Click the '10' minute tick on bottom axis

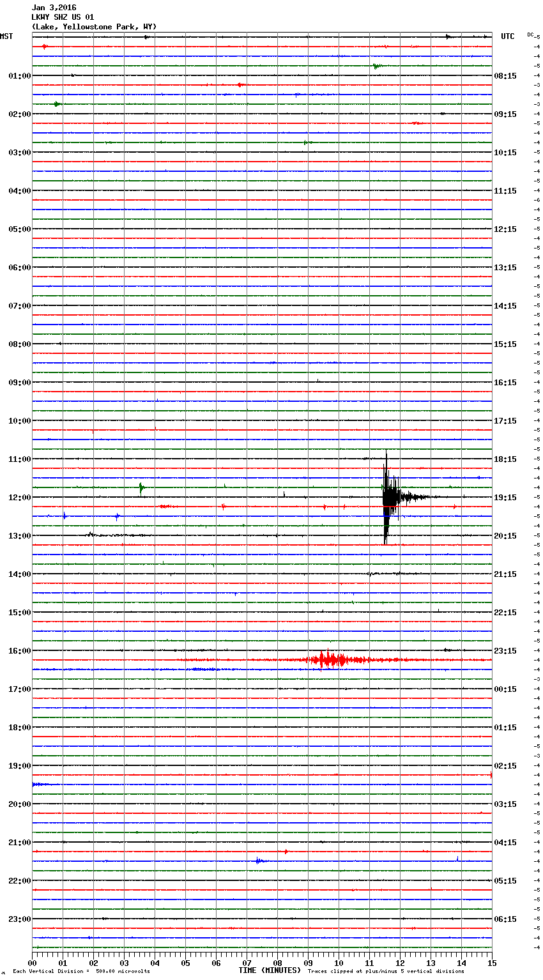(x=339, y=963)
